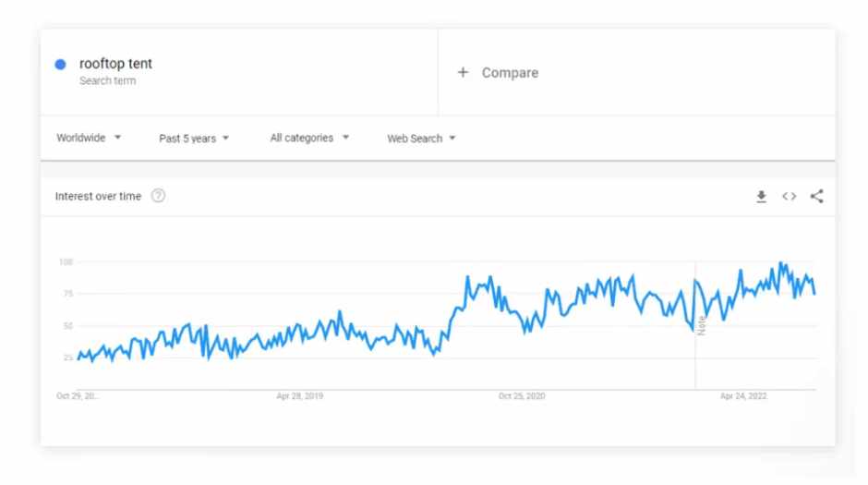The width and height of the screenshot is (868, 485).
Task: Download the interest over time CSV
Action: 761,196
